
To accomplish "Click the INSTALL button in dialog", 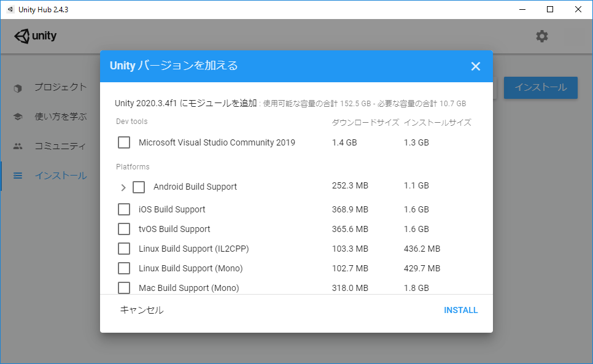I will tap(460, 310).
